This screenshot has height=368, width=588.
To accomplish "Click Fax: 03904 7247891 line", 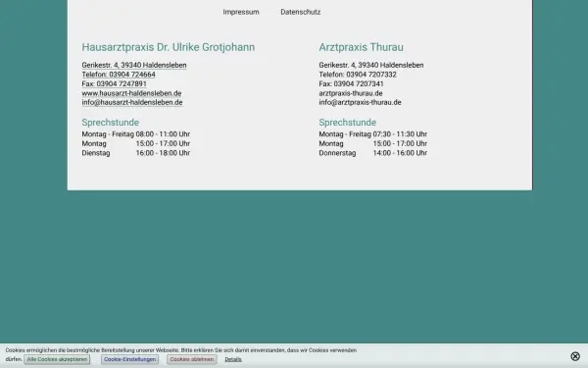I will point(114,83).
